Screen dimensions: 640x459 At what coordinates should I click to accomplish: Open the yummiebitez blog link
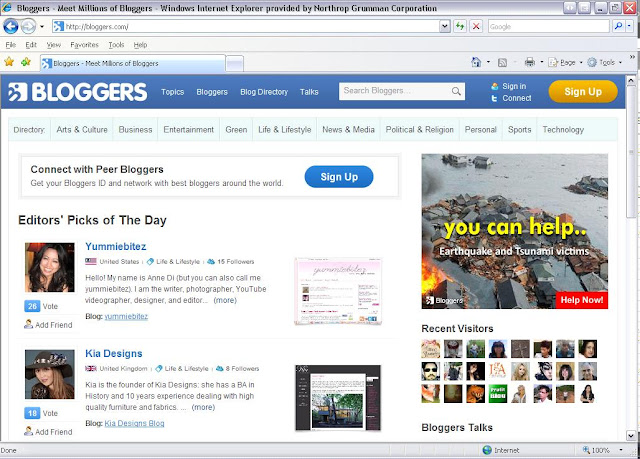point(126,316)
